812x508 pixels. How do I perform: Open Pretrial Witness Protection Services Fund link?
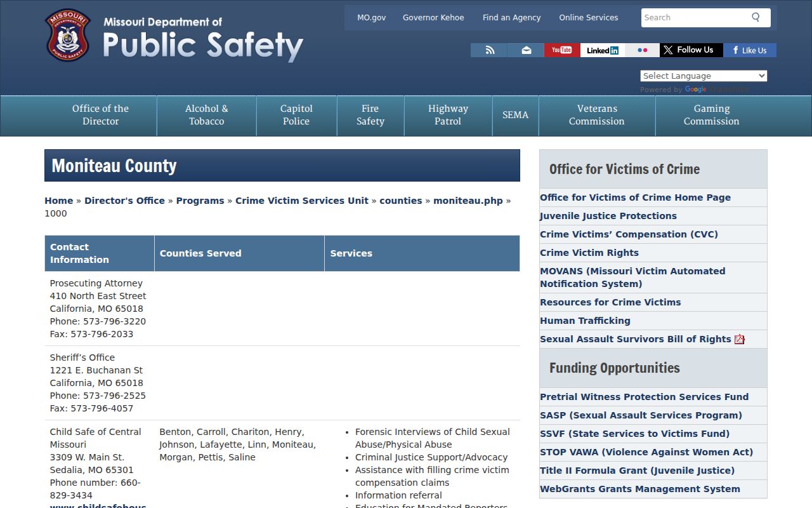pos(644,397)
